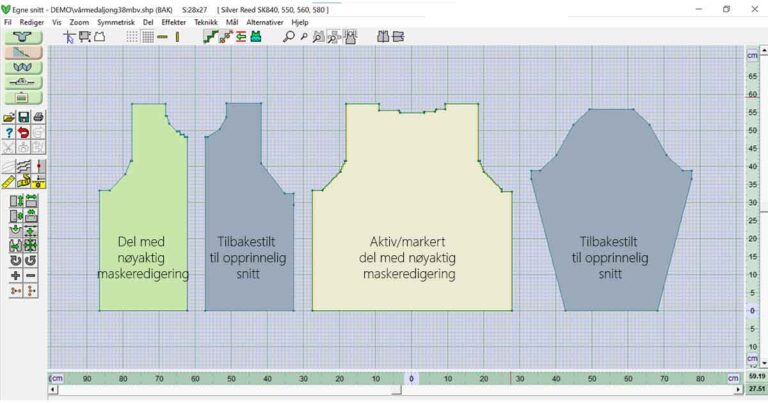
Task: Click the green sweater icon in top toolbar
Action: tap(256, 37)
